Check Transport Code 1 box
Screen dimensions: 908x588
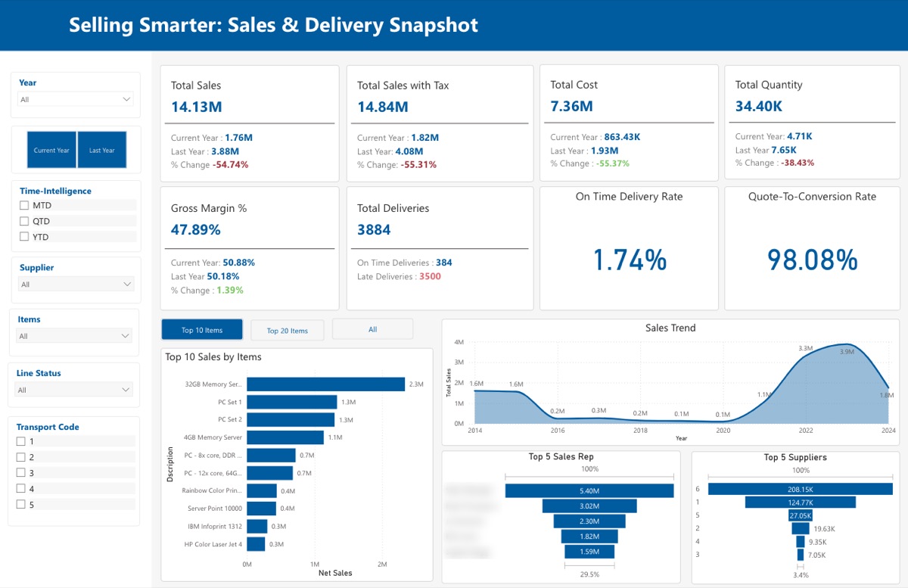point(21,441)
